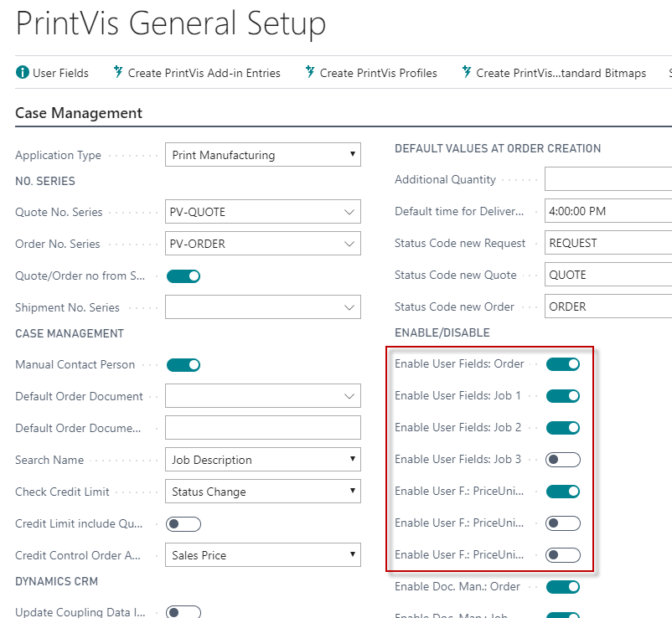Toggle Quote/Order no from S... switch
672x618 pixels.
(x=184, y=276)
